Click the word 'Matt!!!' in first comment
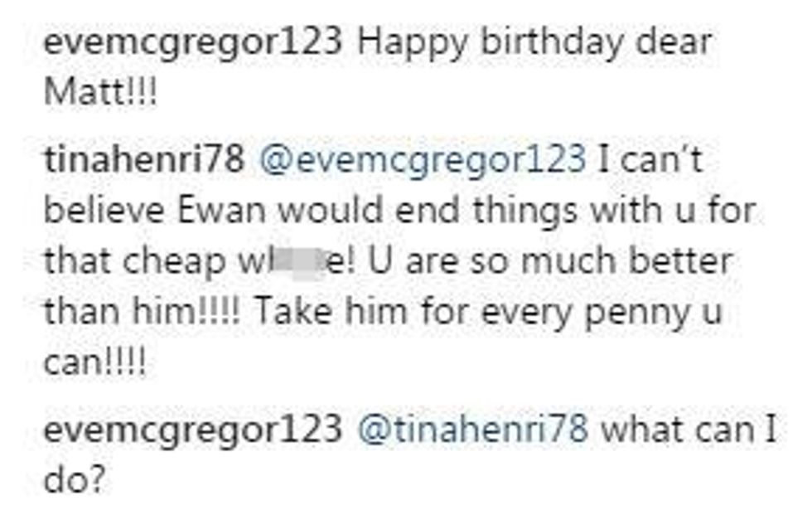The width and height of the screenshot is (812, 515). pos(100,92)
